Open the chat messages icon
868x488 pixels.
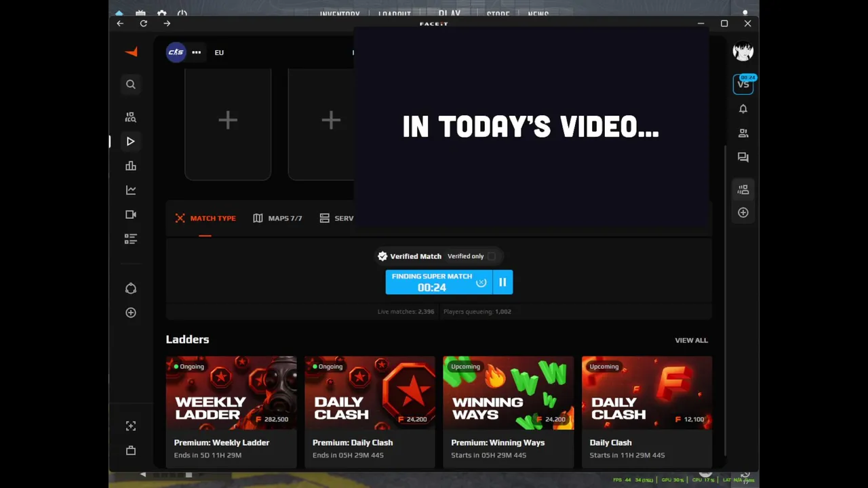743,157
